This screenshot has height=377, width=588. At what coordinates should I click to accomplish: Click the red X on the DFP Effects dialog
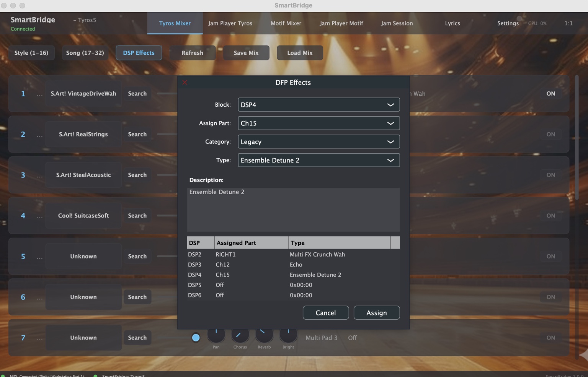(x=185, y=82)
